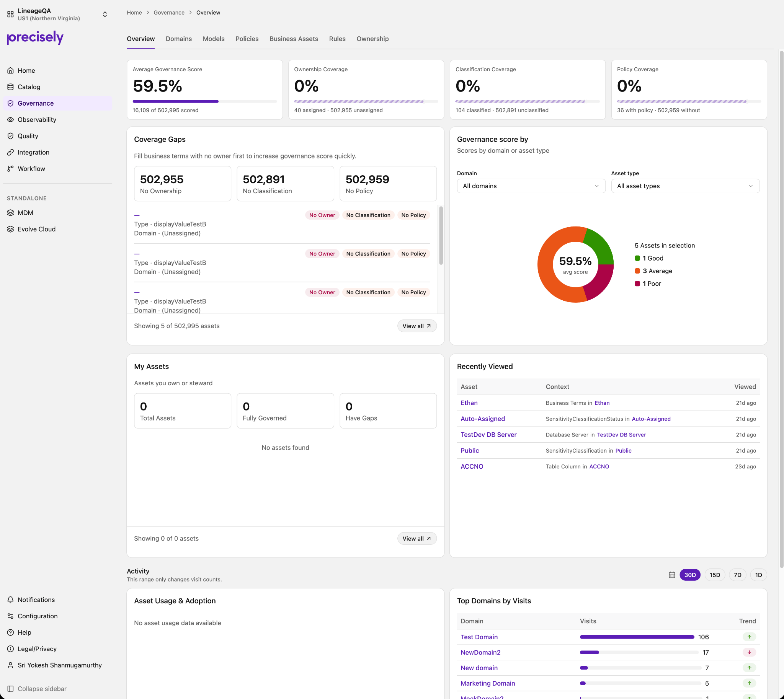Open the Configuration sliders icon
The height and width of the screenshot is (699, 784).
(10, 616)
